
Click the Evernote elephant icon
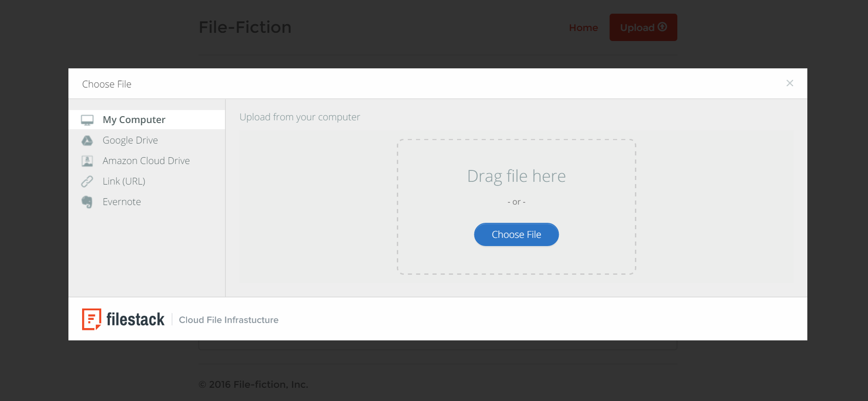point(87,202)
